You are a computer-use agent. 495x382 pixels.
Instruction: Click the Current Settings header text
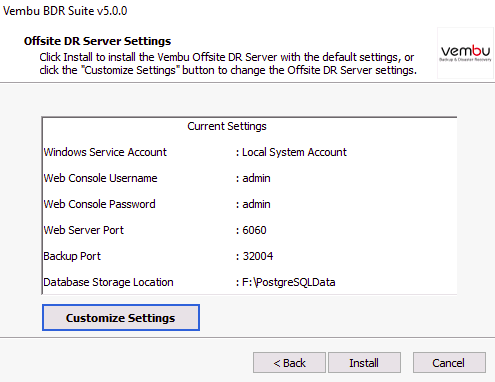click(x=227, y=126)
